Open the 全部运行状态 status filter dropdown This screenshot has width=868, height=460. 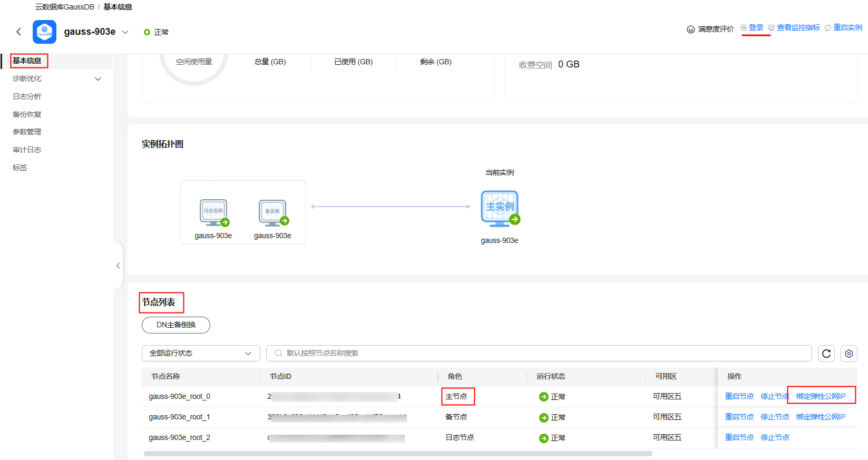tap(201, 353)
